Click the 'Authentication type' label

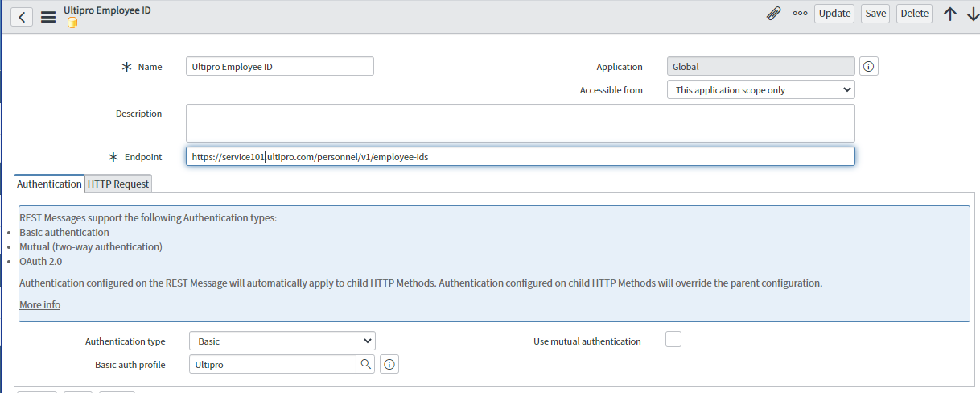point(126,341)
